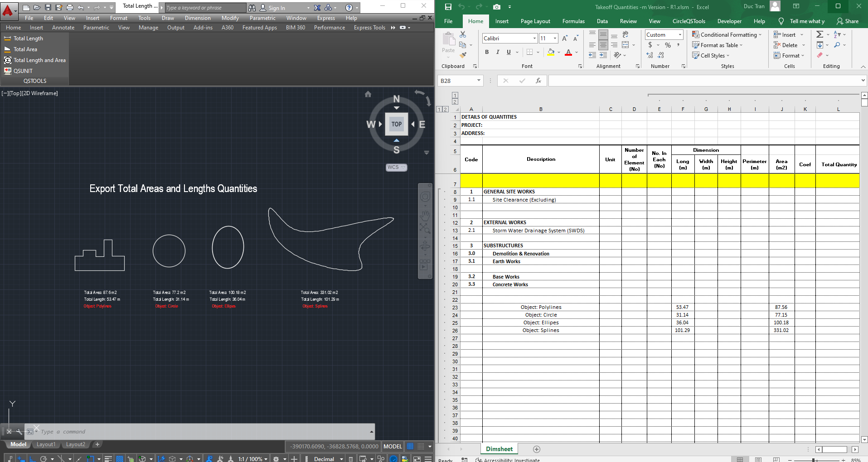Toggle the drawing grid display in status bar

pyautogui.click(x=410, y=446)
